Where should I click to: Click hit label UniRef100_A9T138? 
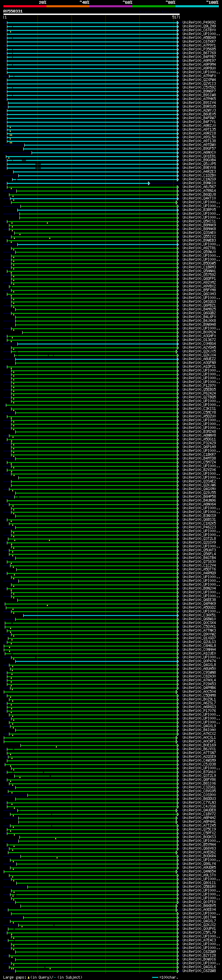coord(199,141)
